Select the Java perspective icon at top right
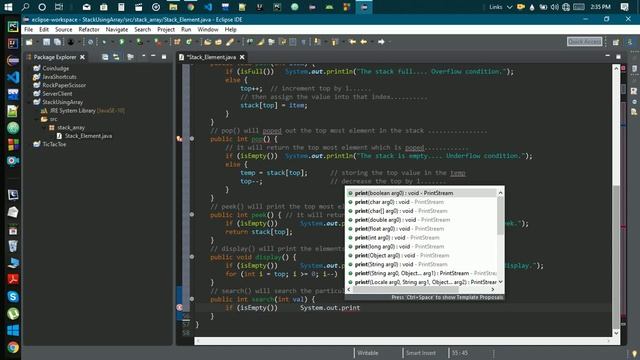 630,42
